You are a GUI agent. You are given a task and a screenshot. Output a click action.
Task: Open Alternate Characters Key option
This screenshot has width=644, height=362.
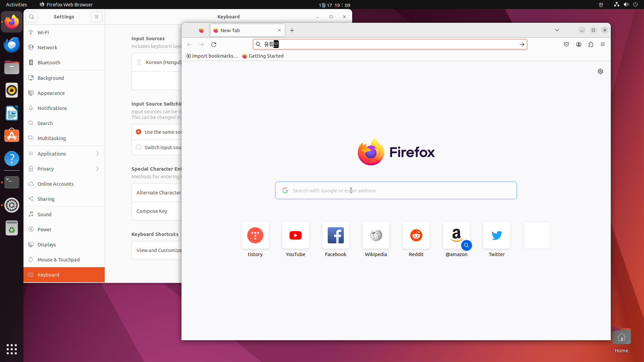[x=157, y=193]
